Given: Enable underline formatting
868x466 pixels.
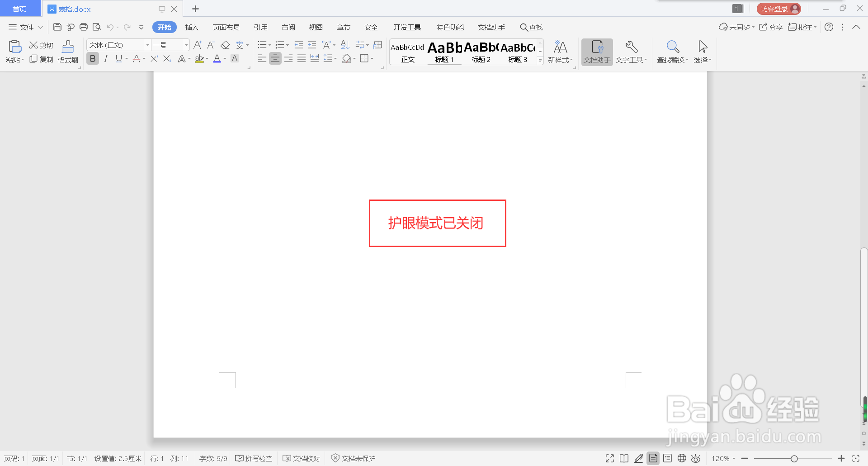Looking at the screenshot, I should [118, 58].
